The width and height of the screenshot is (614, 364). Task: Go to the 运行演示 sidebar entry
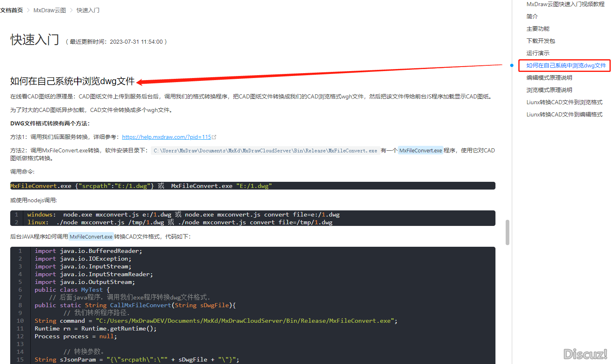pyautogui.click(x=538, y=53)
